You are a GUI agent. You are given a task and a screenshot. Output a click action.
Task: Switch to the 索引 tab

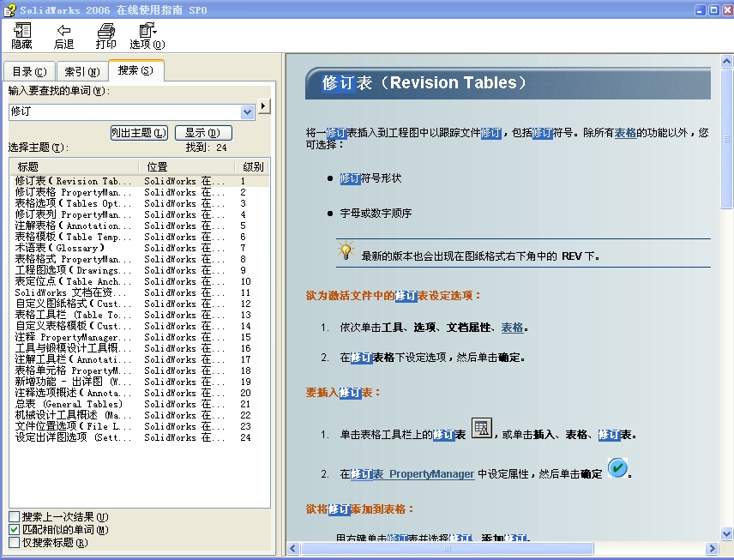[x=83, y=71]
